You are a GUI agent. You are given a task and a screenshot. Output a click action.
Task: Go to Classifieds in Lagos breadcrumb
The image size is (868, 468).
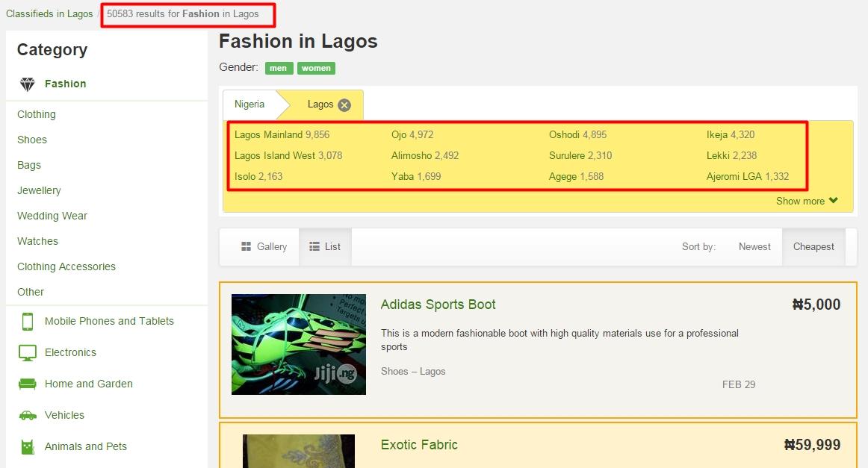49,13
